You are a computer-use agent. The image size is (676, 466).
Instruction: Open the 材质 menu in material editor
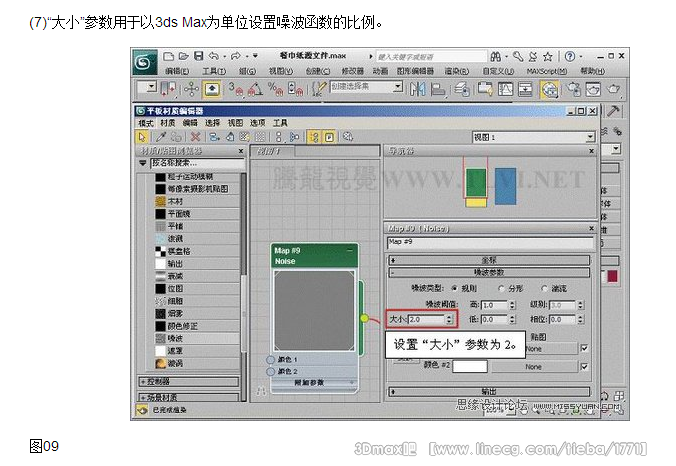point(168,123)
